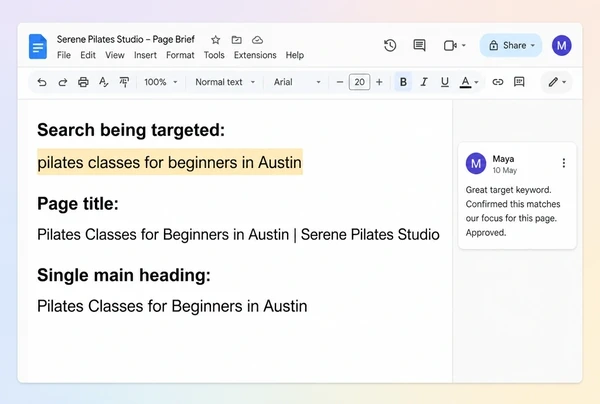Decrease font size with minus button
This screenshot has height=404, width=600.
(339, 82)
